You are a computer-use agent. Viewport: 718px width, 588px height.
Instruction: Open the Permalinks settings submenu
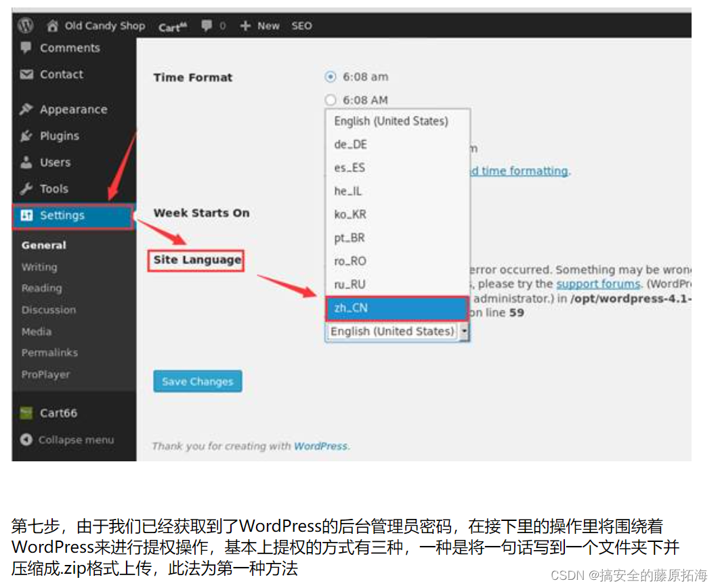[49, 353]
